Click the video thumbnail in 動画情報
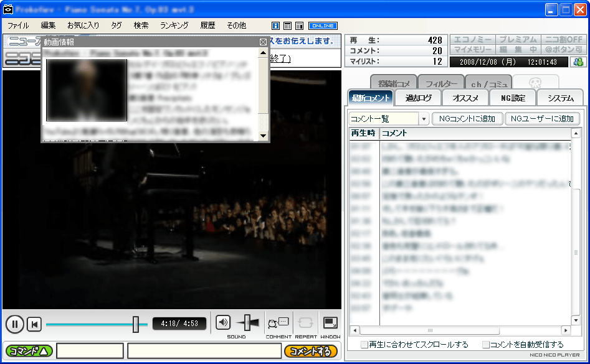The height and width of the screenshot is (364, 590). [87, 90]
